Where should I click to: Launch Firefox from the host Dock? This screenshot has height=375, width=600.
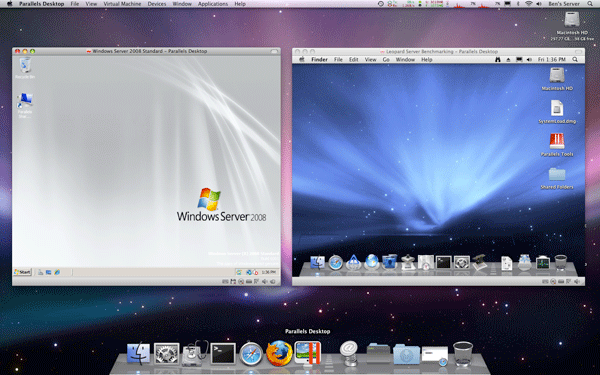point(279,354)
